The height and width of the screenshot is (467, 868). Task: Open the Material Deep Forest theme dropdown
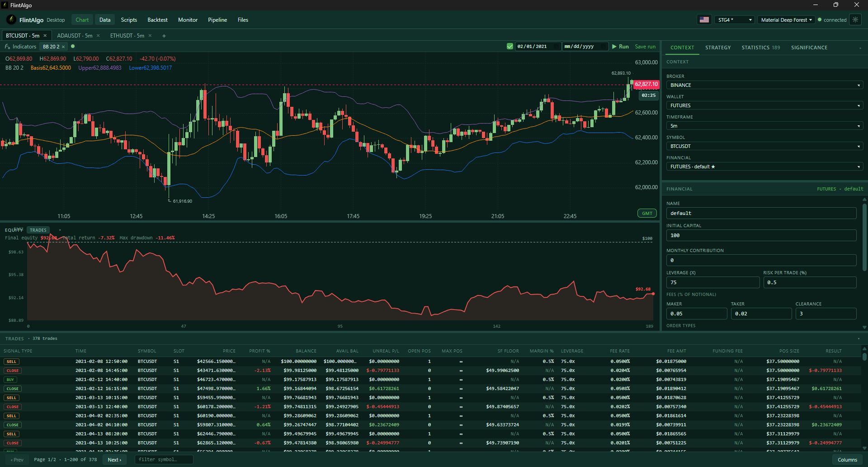tap(787, 20)
